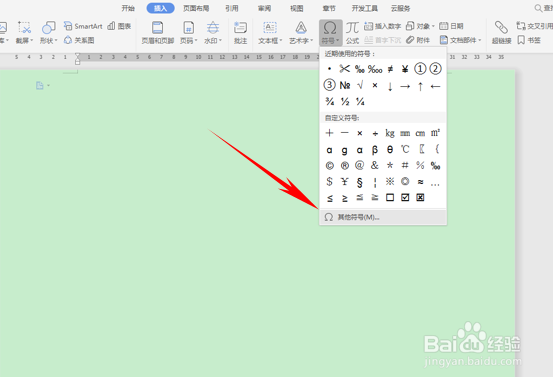The width and height of the screenshot is (553, 381).
Task: Insert the up arrow ↑ symbol
Action: [420, 86]
